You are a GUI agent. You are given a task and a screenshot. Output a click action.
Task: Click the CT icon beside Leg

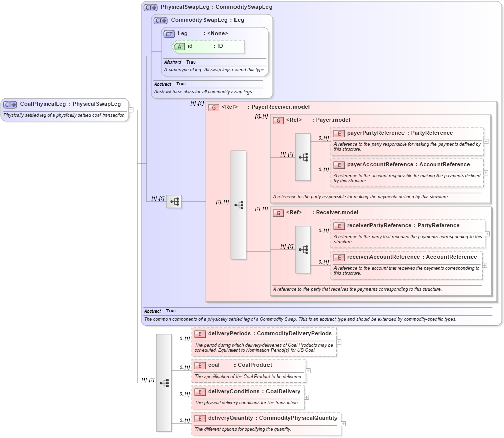coord(169,34)
